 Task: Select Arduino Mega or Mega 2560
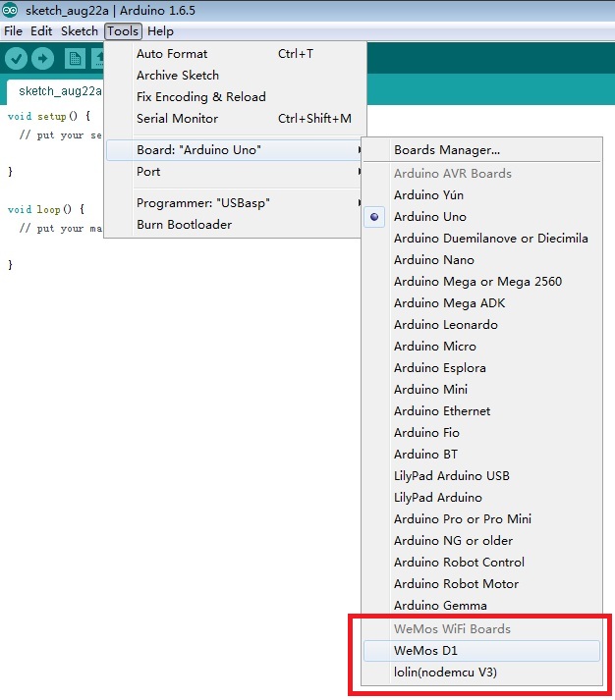point(481,281)
